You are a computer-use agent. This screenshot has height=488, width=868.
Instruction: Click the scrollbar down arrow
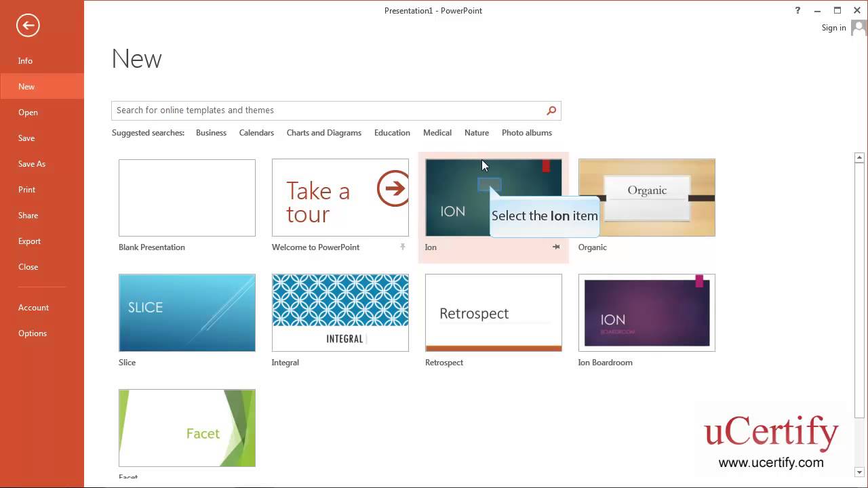[859, 472]
